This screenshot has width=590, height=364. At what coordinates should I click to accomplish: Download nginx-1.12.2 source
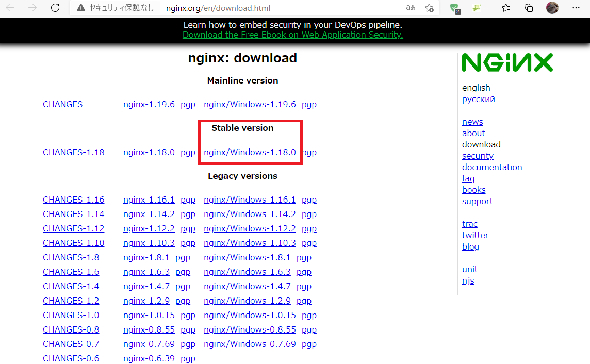point(149,228)
